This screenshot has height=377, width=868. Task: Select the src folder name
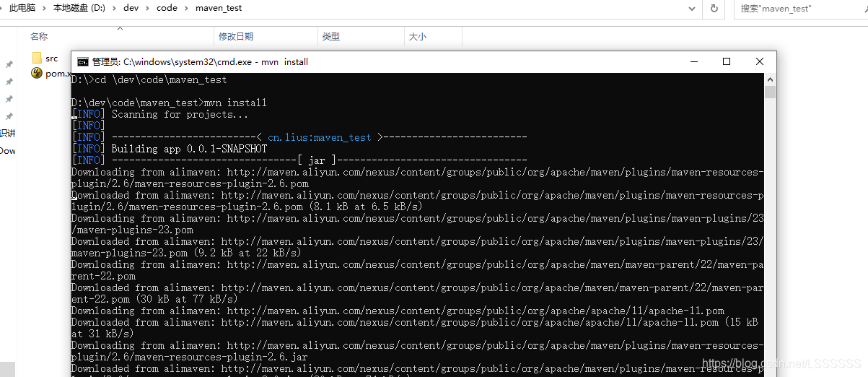pos(51,58)
